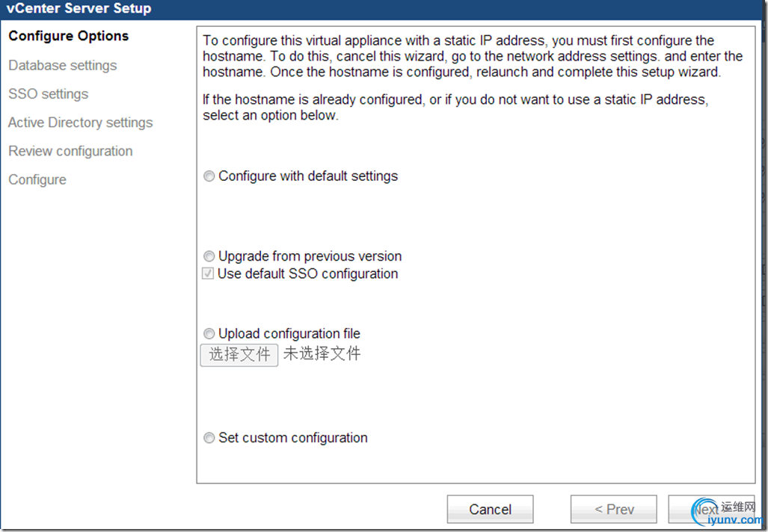Click the 'If the hostname is already configured' paragraph
Viewport: 768px width, 532px height.
coord(455,108)
